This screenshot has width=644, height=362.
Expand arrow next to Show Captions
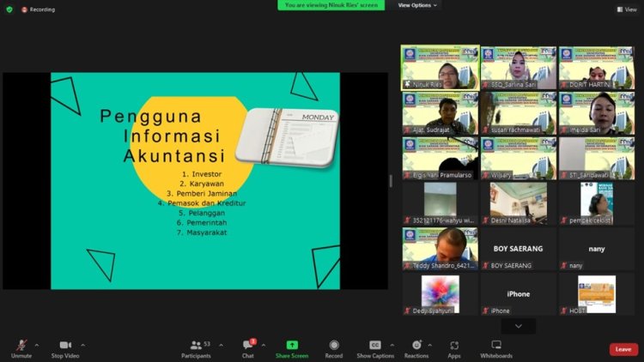(392, 345)
